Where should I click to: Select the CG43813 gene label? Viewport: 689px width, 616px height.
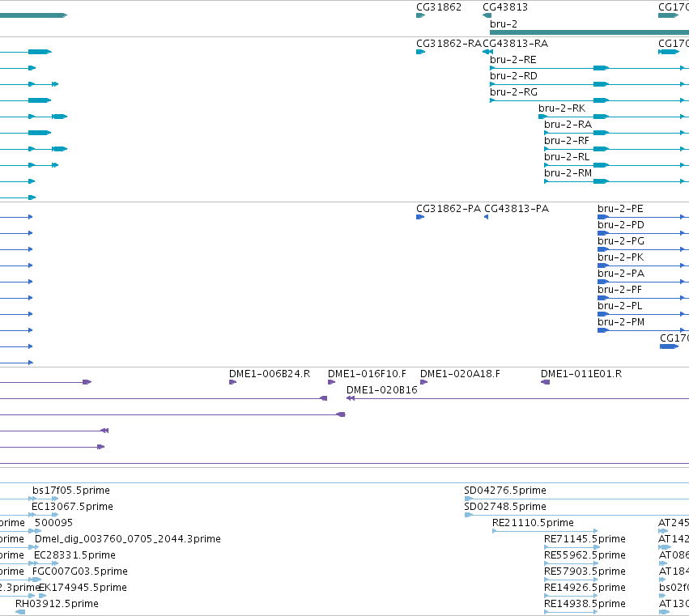(x=505, y=7)
